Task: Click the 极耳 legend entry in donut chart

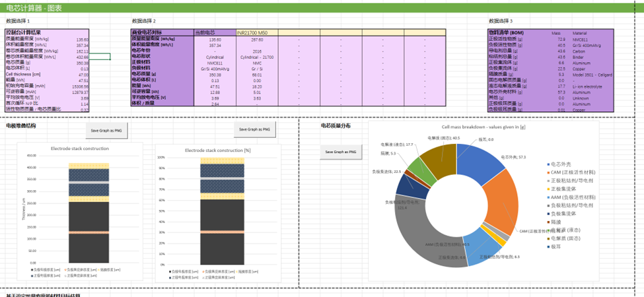Action: point(554,247)
